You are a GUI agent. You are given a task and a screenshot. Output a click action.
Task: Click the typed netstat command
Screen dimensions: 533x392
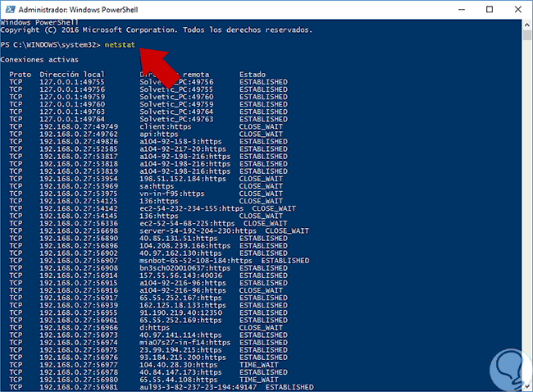point(120,45)
